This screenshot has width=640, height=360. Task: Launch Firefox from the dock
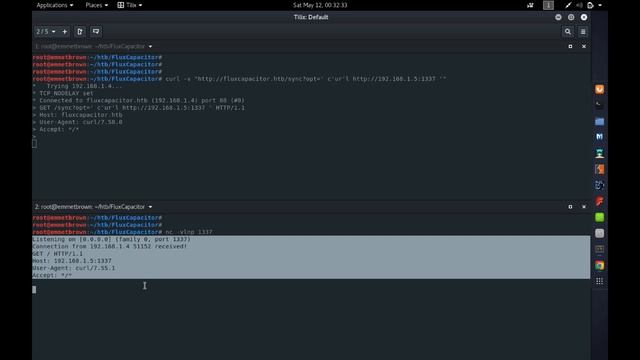pyautogui.click(x=599, y=89)
